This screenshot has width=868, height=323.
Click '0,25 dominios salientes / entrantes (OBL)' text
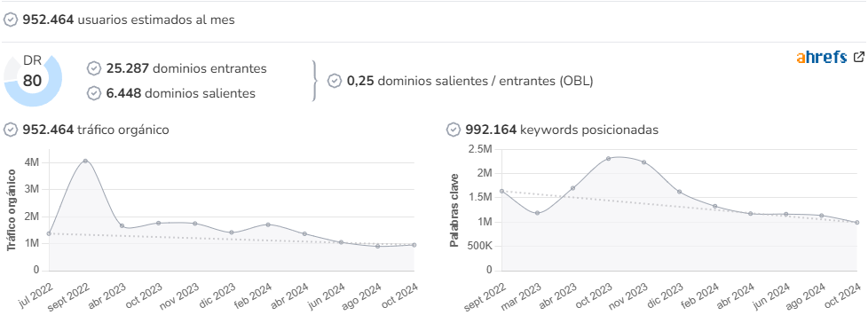click(x=470, y=82)
